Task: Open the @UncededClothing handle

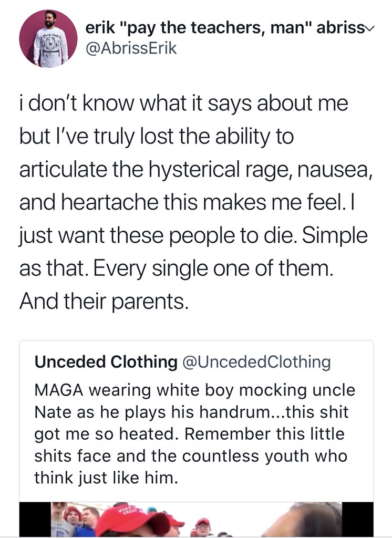Action: click(x=256, y=362)
